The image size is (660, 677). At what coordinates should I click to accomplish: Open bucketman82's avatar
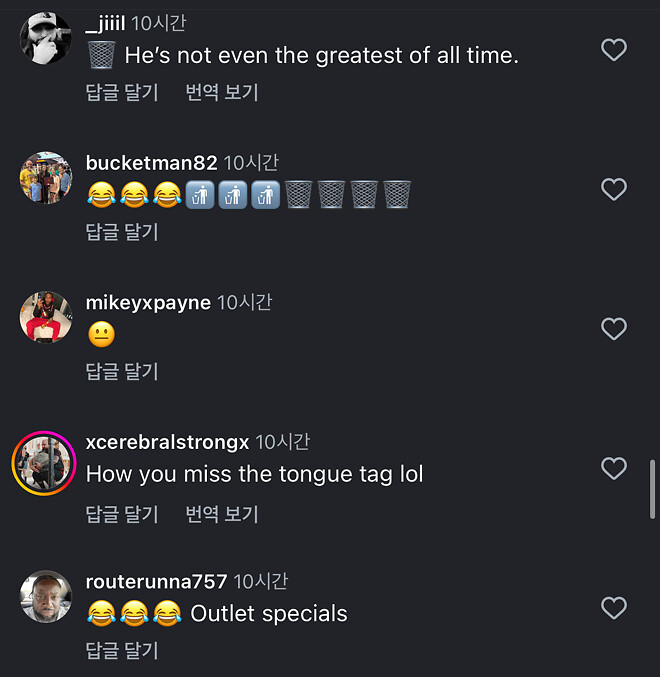(46, 178)
